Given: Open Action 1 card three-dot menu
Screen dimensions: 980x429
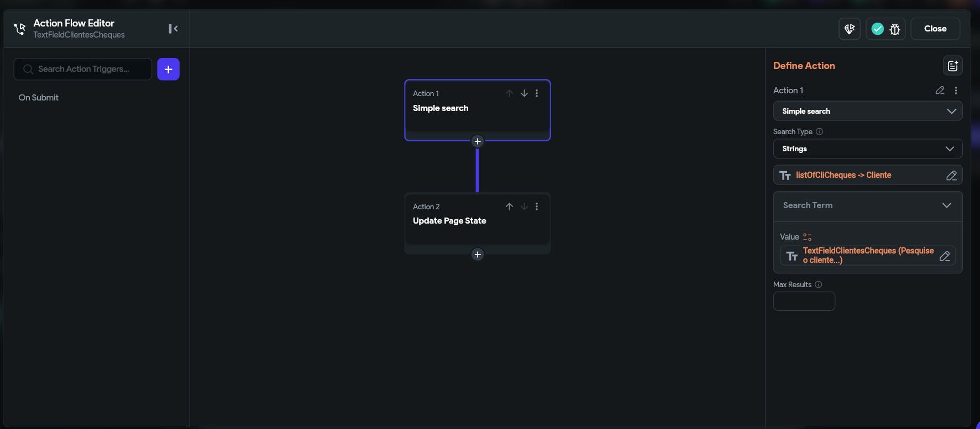Looking at the screenshot, I should click(x=537, y=93).
